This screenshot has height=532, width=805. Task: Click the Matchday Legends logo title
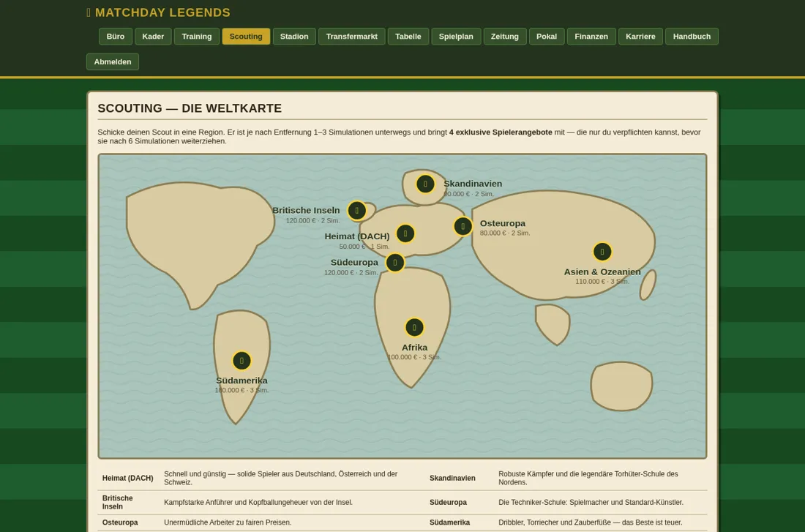click(x=159, y=12)
